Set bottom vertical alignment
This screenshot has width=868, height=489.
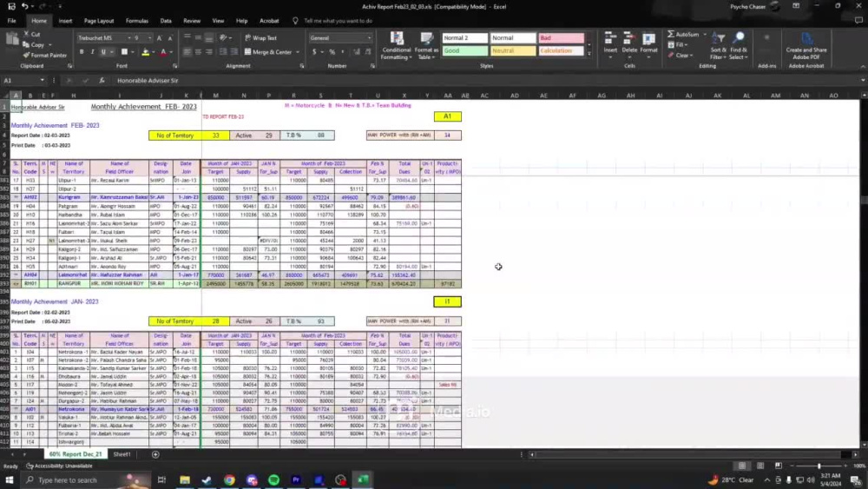click(x=208, y=38)
